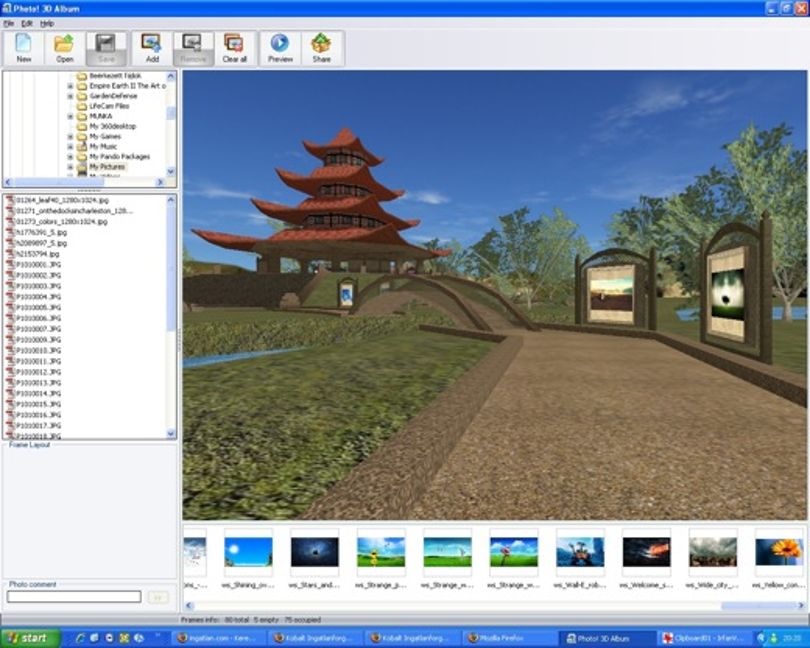Click the thumbnail strip horizontal scrollbar
The height and width of the screenshot is (648, 810).
coord(497,605)
